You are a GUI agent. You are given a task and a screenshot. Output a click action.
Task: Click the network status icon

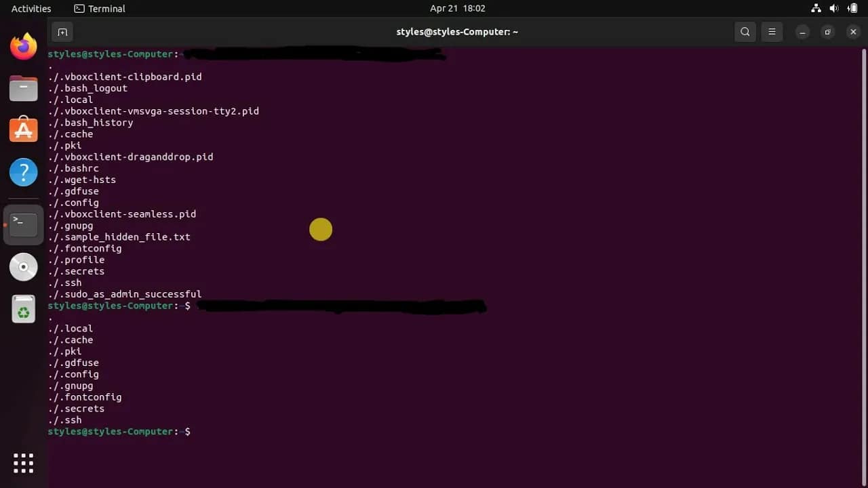816,9
